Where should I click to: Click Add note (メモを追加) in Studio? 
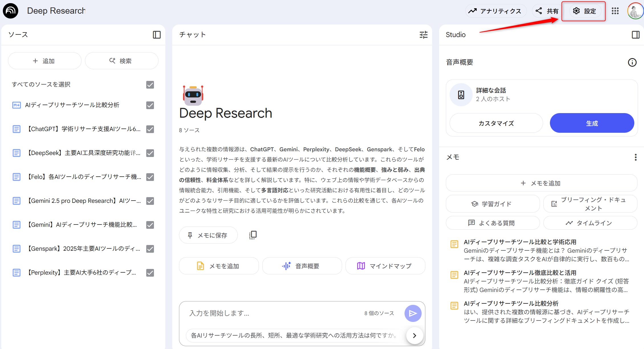coord(541,183)
